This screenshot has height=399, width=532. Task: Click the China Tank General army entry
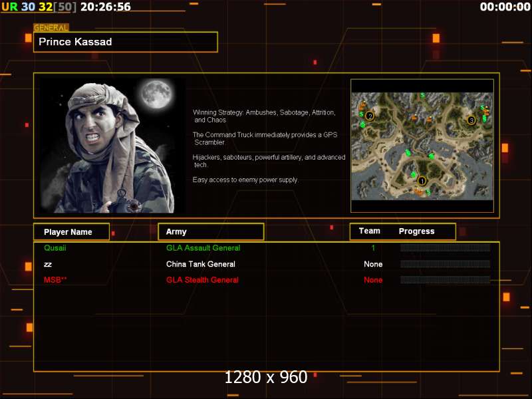201,264
